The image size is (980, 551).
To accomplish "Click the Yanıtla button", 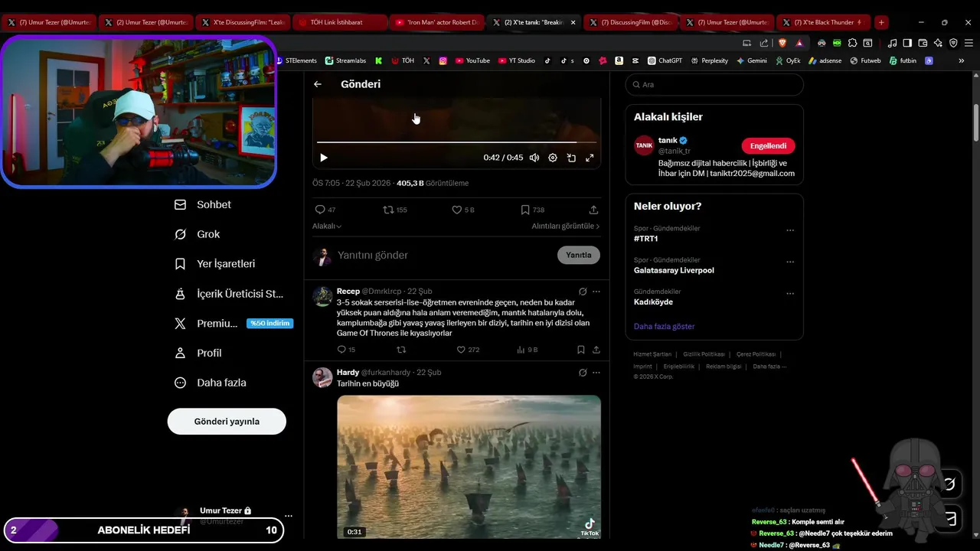I will pyautogui.click(x=578, y=256).
